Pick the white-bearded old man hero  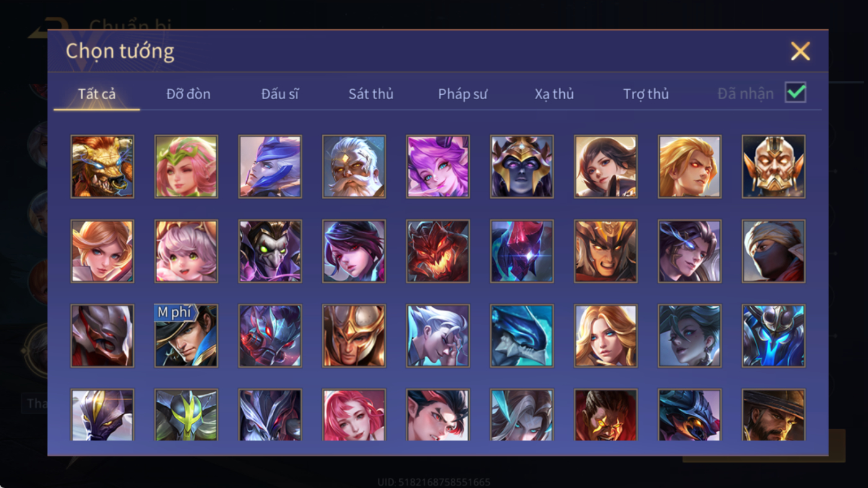click(354, 167)
